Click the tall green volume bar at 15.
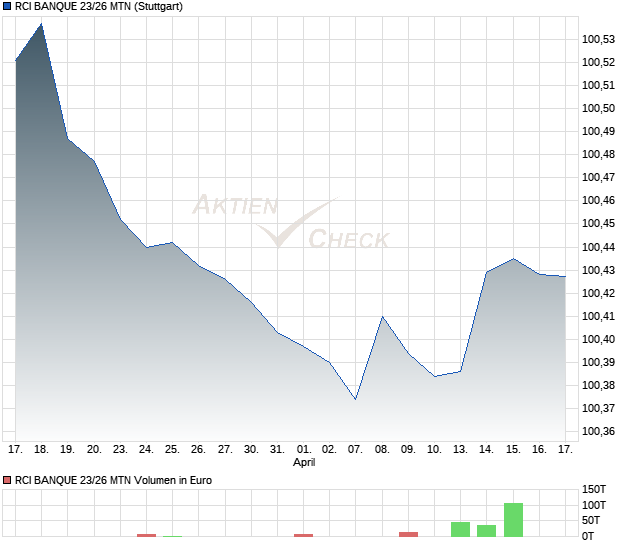Screen dimensions: 620x546 click(513, 520)
